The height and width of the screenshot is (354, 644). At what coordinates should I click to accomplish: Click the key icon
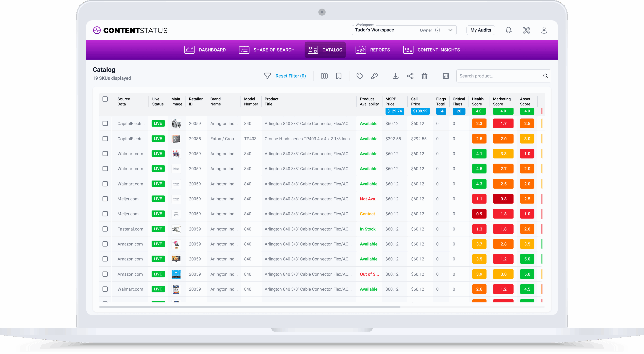click(374, 76)
